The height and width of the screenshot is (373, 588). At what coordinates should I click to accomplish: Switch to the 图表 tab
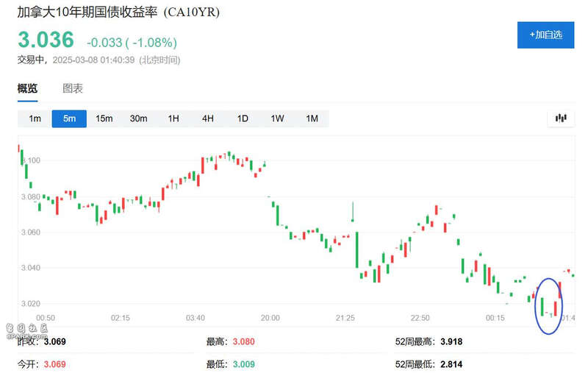[x=72, y=88]
